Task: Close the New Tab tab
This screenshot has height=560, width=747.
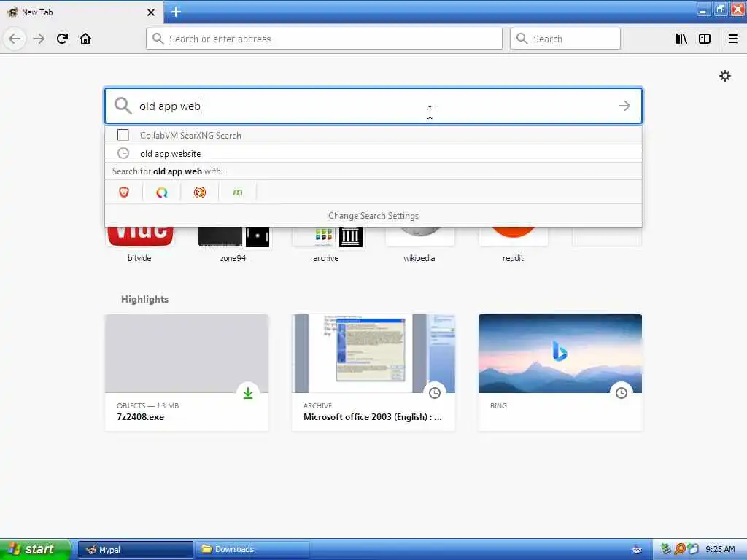Action: [151, 12]
